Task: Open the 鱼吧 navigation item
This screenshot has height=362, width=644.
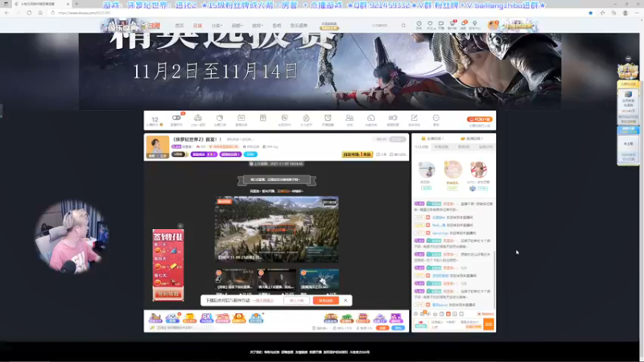Action: tap(277, 26)
